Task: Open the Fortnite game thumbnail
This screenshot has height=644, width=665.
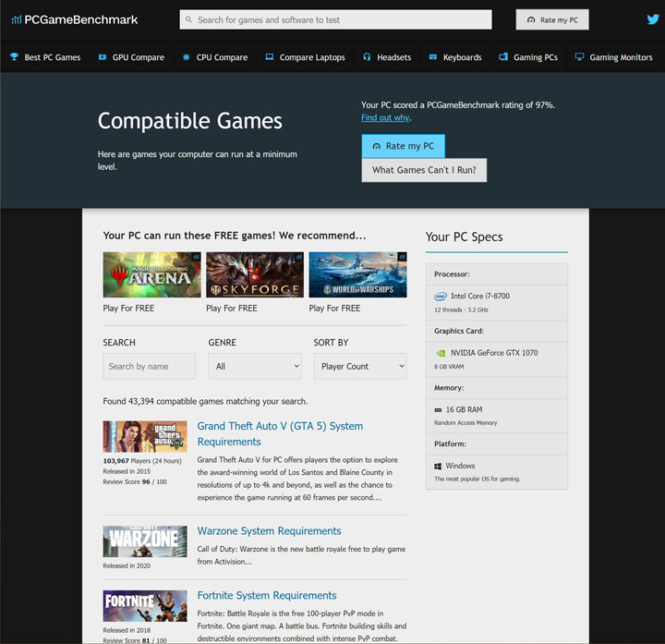Action: 145,606
